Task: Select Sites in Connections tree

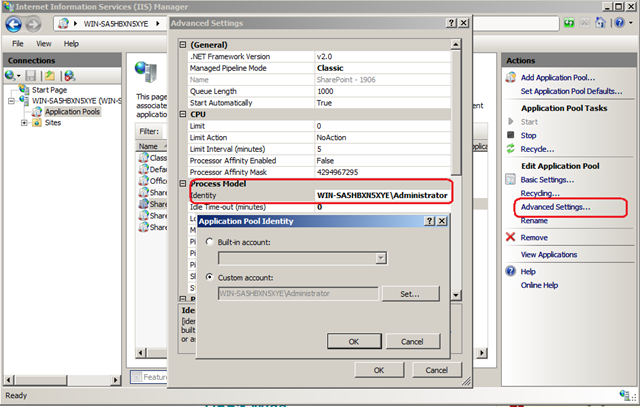Action: pyautogui.click(x=53, y=122)
